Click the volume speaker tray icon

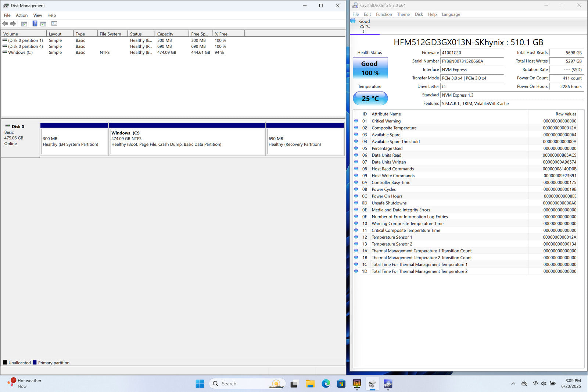point(544,384)
